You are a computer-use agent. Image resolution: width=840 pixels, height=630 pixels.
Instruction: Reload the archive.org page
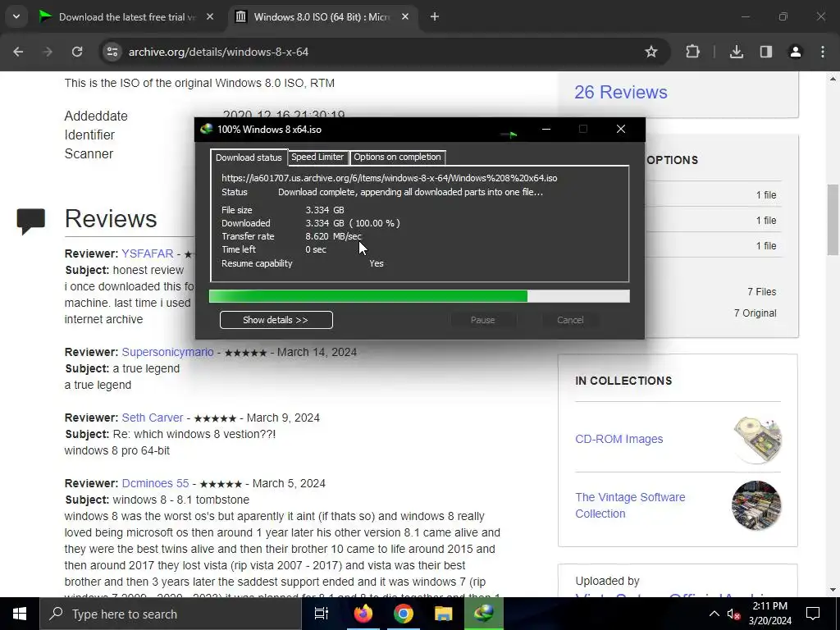77,52
